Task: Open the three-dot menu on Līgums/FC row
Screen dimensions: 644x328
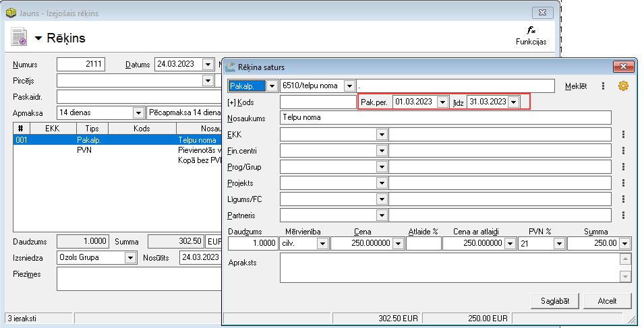Action: 624,199
